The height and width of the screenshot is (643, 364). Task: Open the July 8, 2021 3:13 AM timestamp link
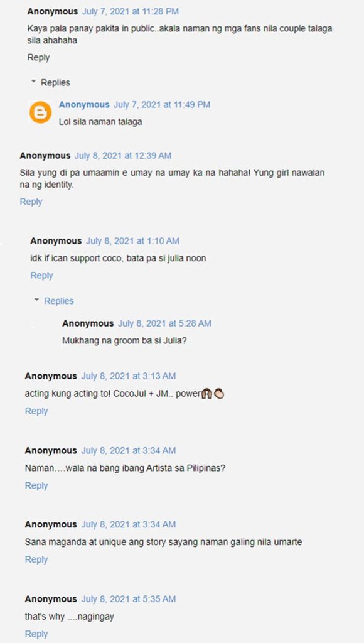click(128, 376)
